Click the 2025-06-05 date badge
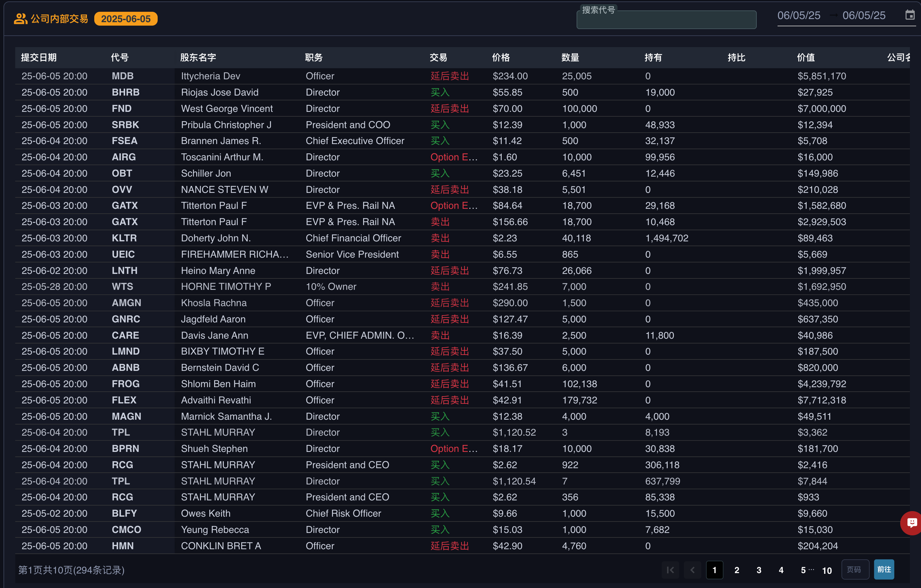Screen dimensions: 921x588 point(125,19)
